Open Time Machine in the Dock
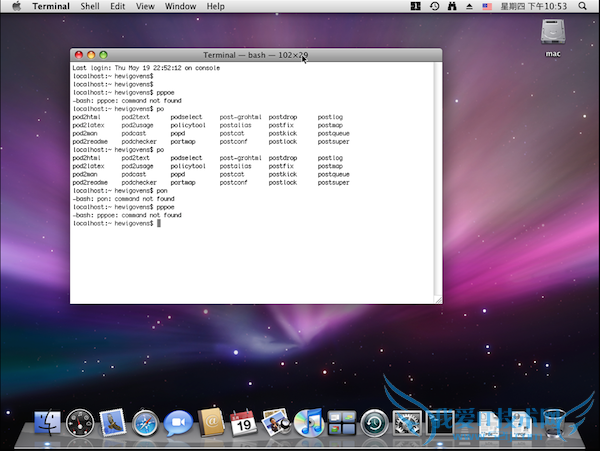The width and height of the screenshot is (600, 451). click(x=374, y=425)
